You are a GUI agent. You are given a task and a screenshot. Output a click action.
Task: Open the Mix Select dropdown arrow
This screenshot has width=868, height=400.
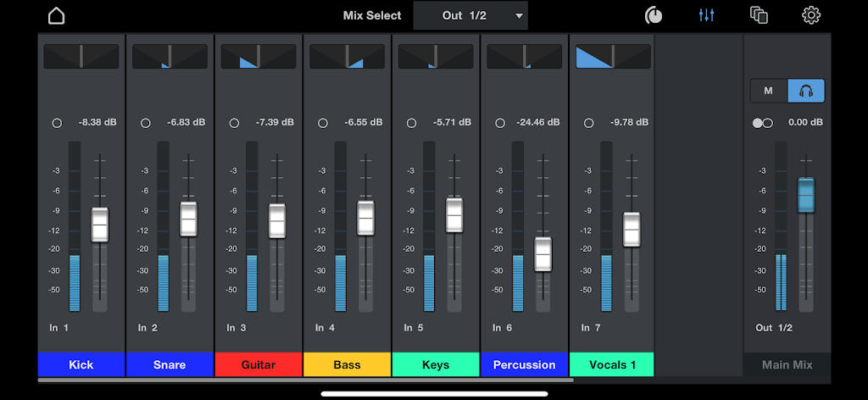519,16
